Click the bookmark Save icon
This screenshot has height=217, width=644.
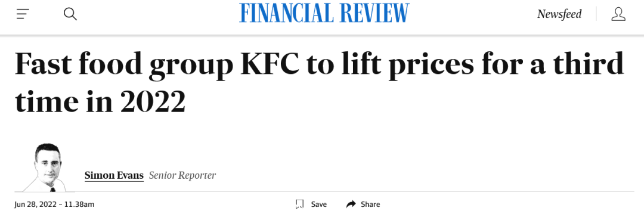pos(299,204)
